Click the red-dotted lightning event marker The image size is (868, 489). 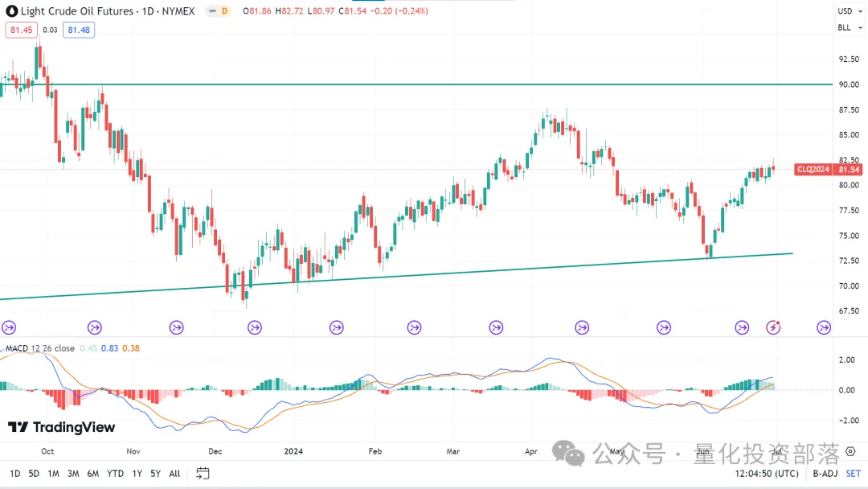773,327
